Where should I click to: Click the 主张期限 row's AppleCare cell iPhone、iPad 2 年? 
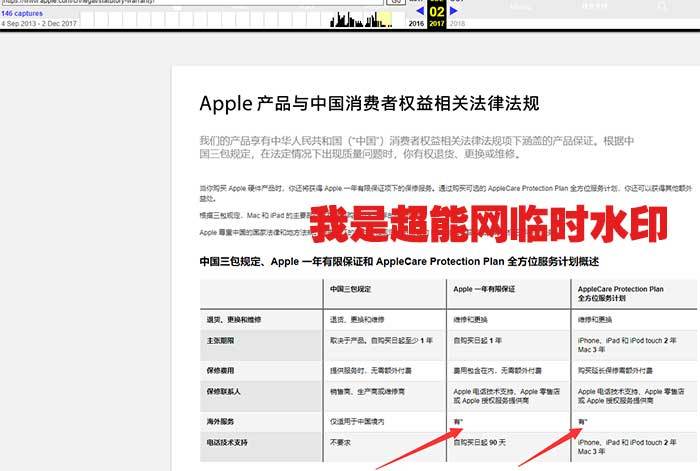[x=627, y=345]
